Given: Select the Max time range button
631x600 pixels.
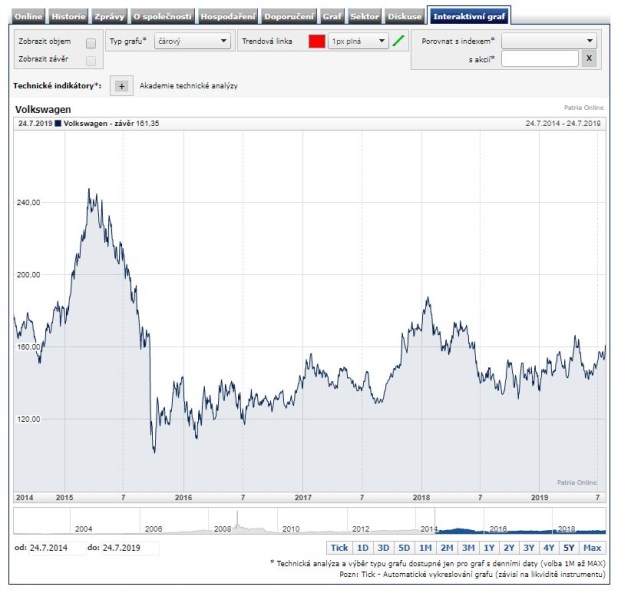Looking at the screenshot, I should pyautogui.click(x=592, y=548).
